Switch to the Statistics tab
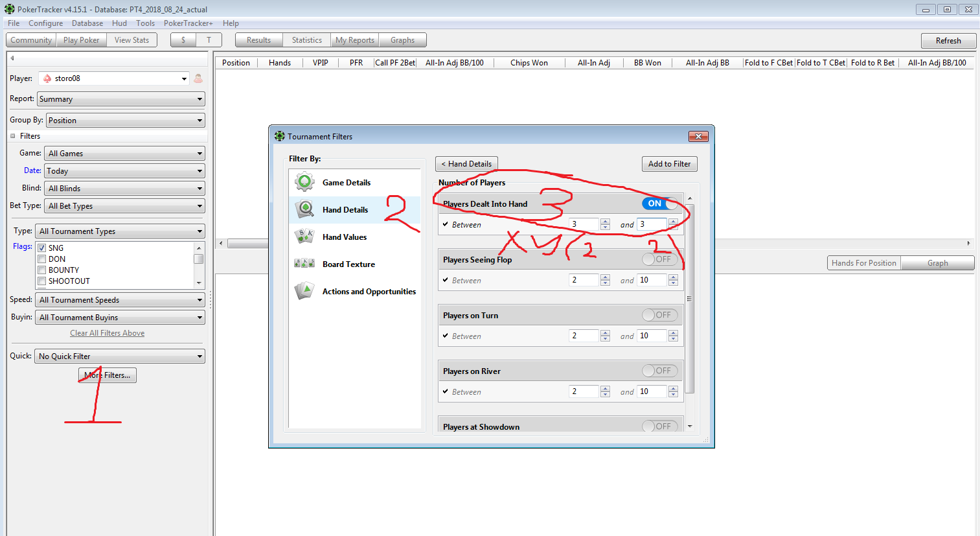The image size is (980, 536). 306,40
